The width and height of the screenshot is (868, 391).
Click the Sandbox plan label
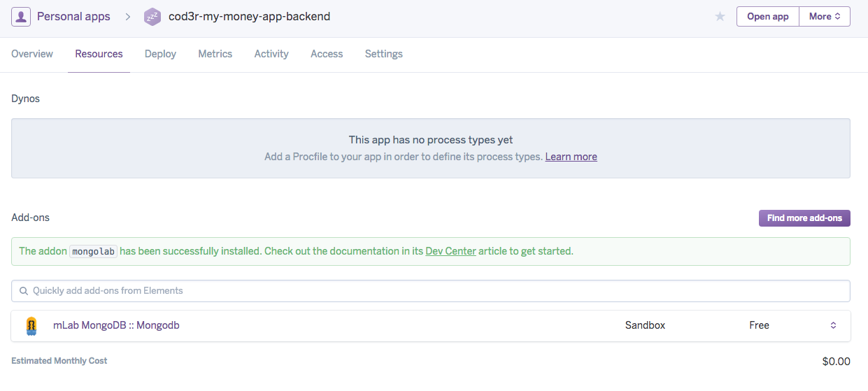point(645,325)
